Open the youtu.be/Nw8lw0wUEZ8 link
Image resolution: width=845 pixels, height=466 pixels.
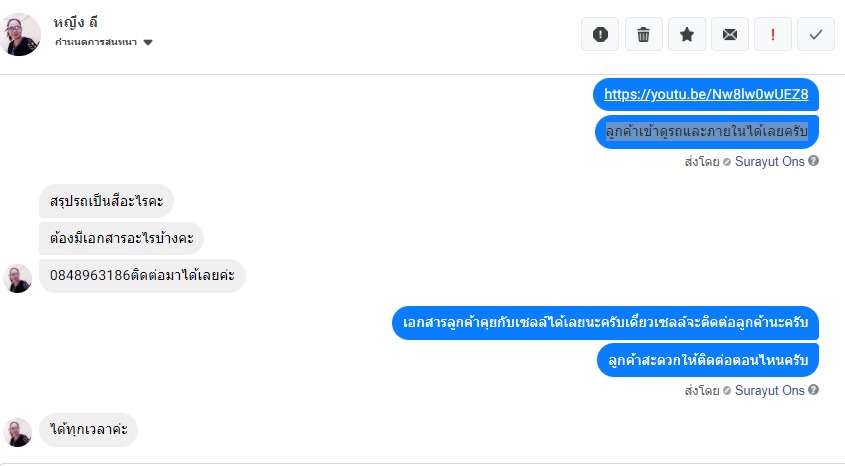tap(706, 95)
